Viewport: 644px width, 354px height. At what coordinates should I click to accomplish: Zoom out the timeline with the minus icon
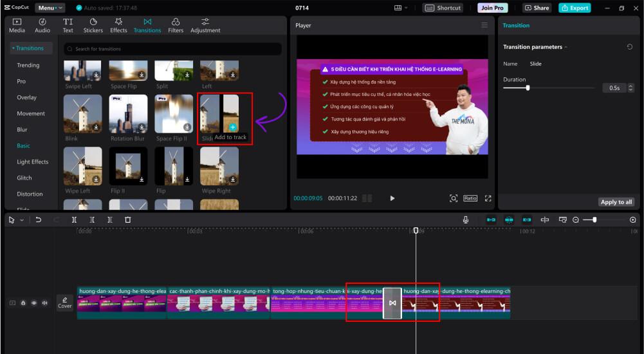coord(576,220)
